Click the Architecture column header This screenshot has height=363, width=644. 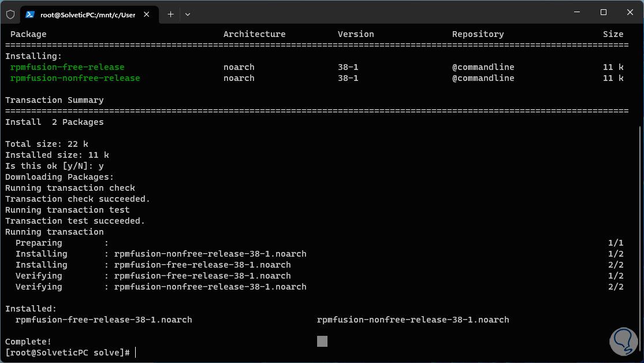(x=254, y=34)
